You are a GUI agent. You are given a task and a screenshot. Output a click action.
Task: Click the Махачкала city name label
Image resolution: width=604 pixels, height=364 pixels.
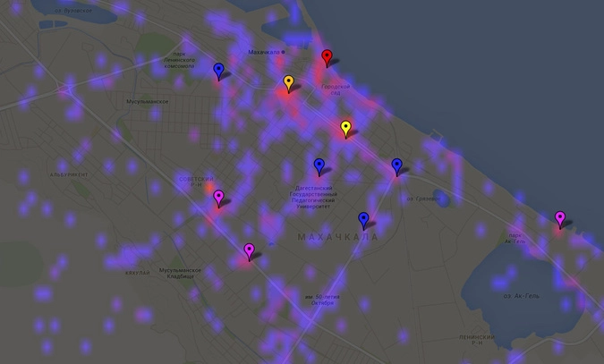point(266,52)
